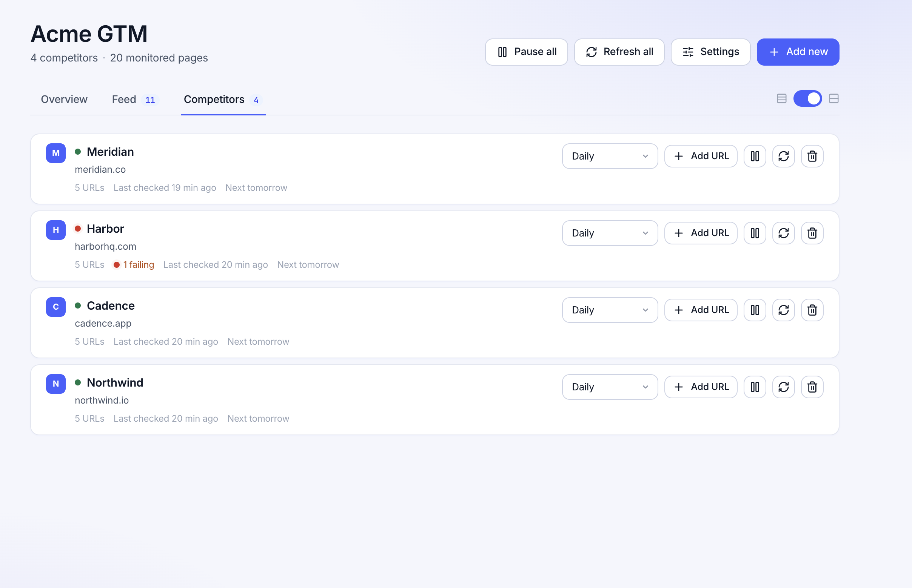This screenshot has width=912, height=588.
Task: Open Meridian's Daily frequency dropdown
Action: tap(610, 156)
